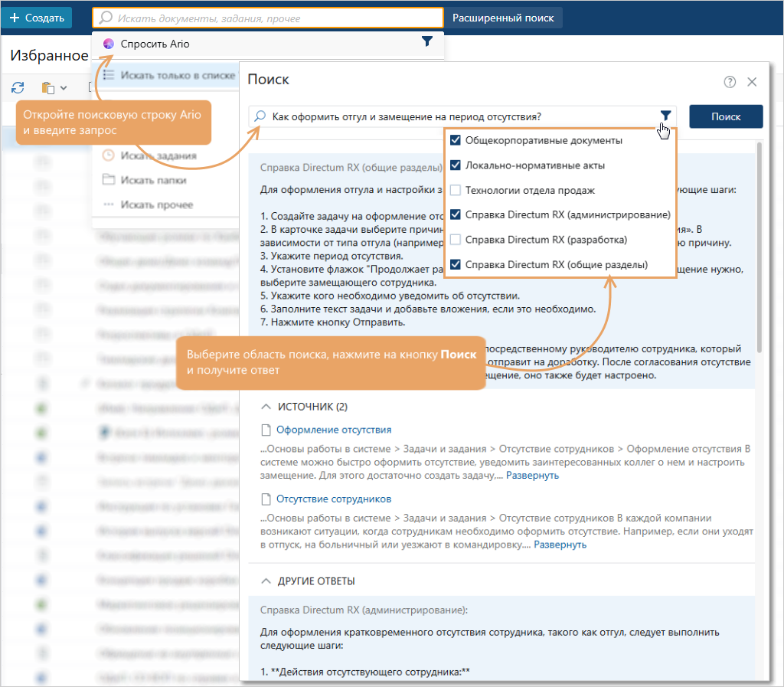Expand Развернуть for Отсутствие сотрудников
Image resolution: width=784 pixels, height=687 pixels.
click(x=560, y=545)
